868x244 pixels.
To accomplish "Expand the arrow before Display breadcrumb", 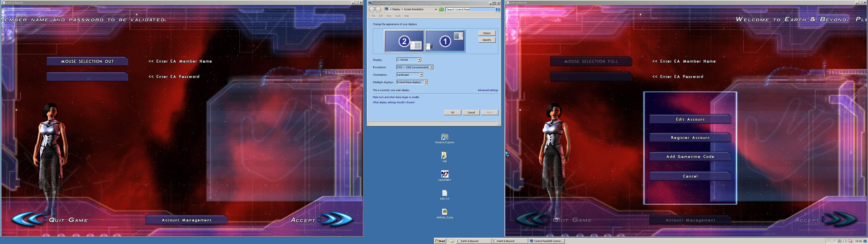I will [391, 9].
